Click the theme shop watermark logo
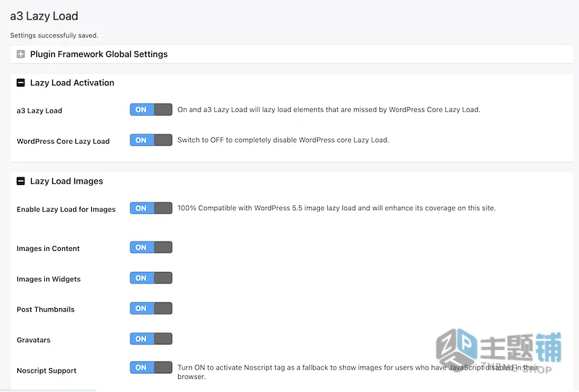 [x=499, y=350]
